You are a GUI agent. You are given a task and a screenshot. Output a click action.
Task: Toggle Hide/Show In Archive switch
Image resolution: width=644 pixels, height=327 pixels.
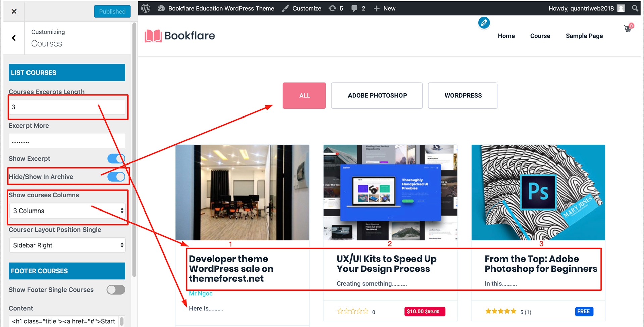pyautogui.click(x=116, y=176)
